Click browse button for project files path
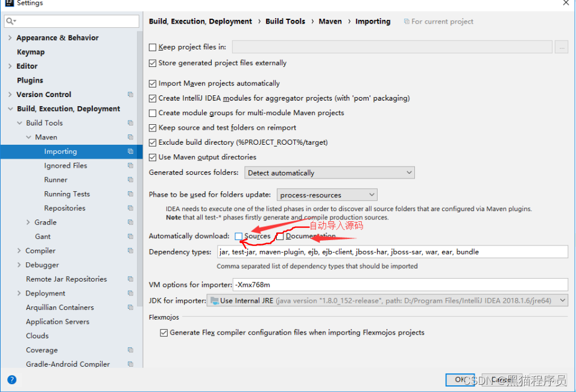Viewport: 576px width, 392px height. pos(562,47)
